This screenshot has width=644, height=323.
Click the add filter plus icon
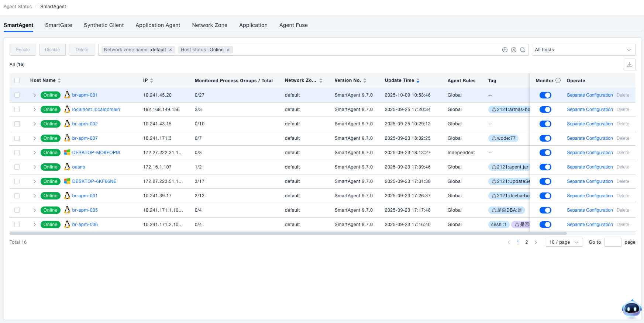point(504,50)
